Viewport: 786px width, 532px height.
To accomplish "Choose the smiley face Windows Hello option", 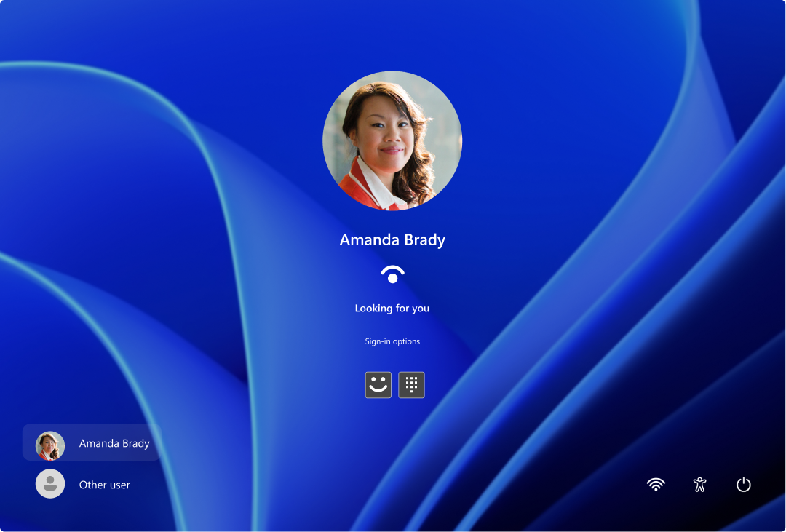I will point(378,384).
